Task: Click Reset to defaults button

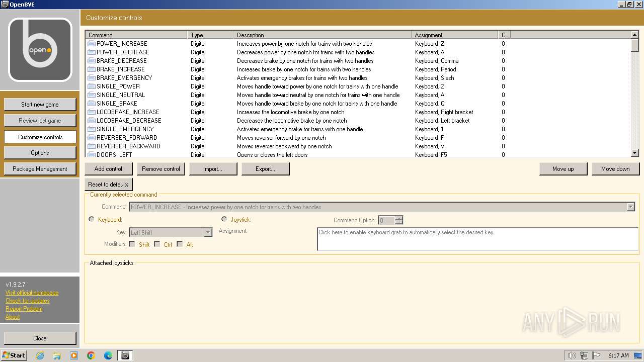Action: (x=109, y=185)
